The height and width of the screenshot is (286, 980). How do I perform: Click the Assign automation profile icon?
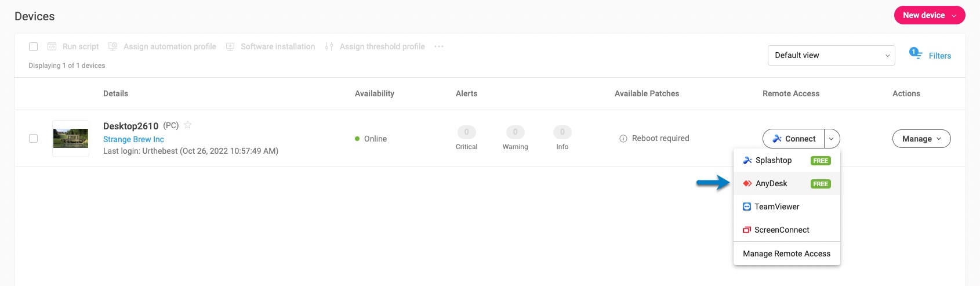click(x=113, y=46)
